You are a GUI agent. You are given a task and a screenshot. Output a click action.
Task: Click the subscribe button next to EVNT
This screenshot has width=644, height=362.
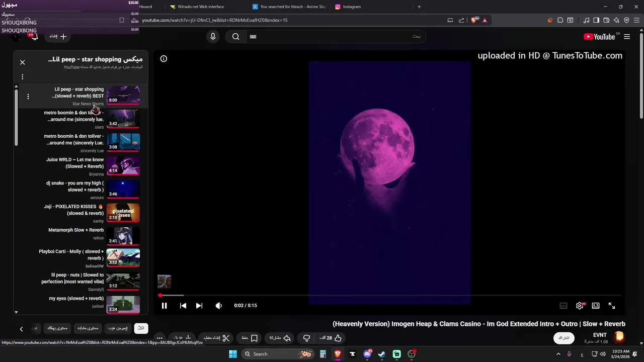(565, 338)
